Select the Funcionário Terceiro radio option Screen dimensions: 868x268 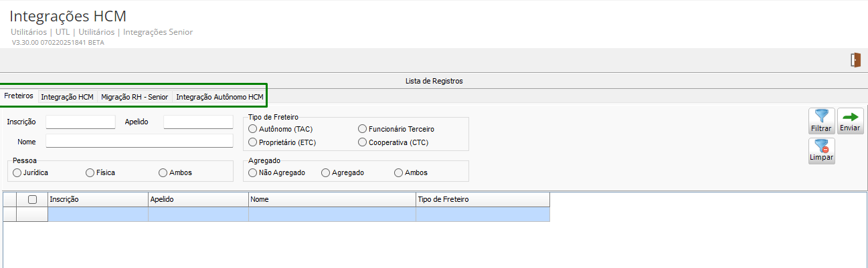click(363, 128)
